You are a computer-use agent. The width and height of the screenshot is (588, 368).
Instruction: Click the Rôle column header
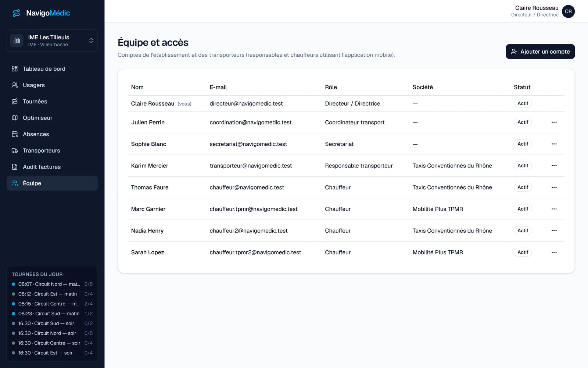point(331,87)
